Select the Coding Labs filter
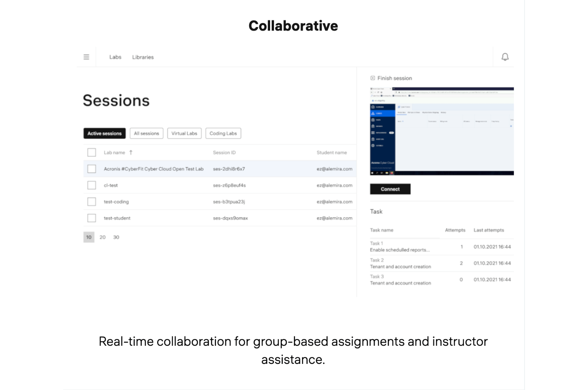The image size is (588, 390). 223,134
